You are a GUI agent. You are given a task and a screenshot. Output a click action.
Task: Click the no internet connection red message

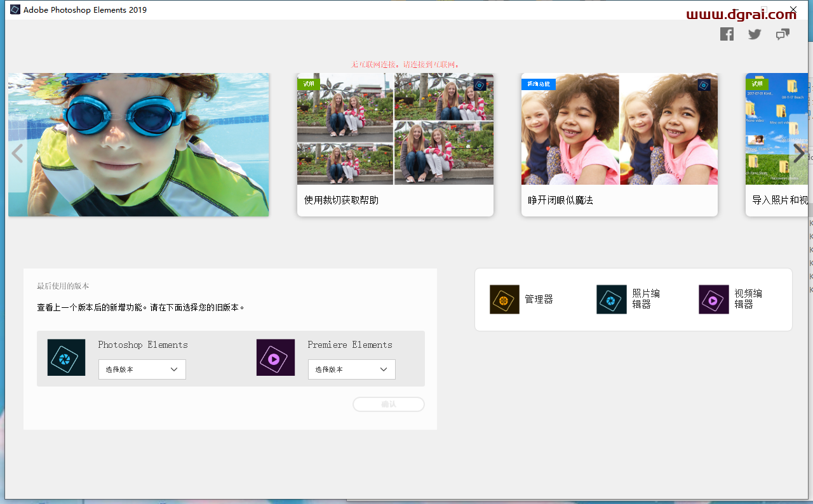[405, 65]
